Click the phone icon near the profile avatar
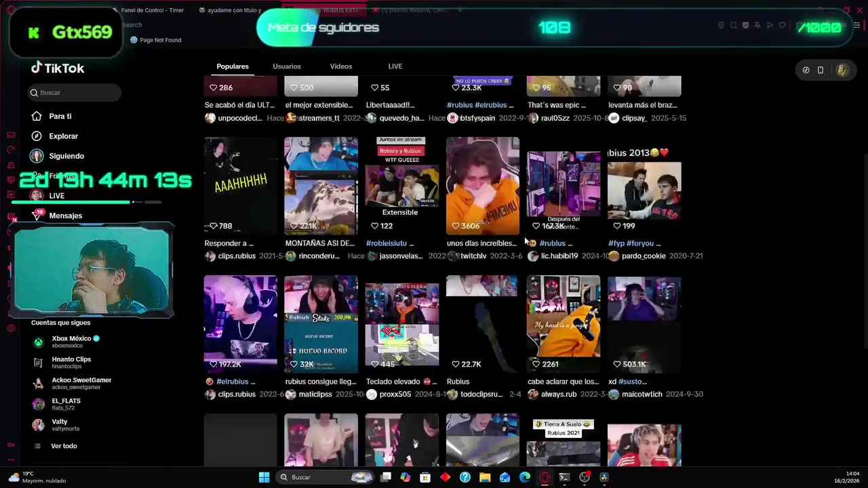868x488 pixels. (x=821, y=70)
